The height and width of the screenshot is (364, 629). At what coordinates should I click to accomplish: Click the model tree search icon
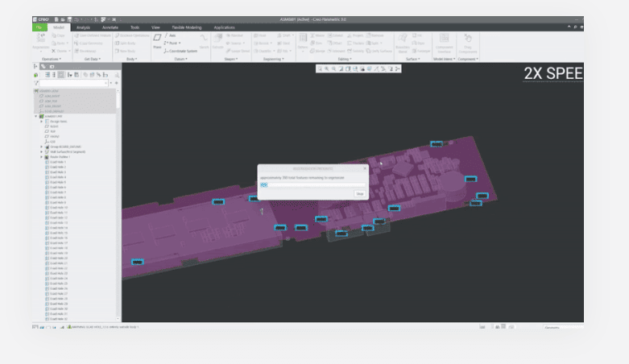(x=117, y=75)
